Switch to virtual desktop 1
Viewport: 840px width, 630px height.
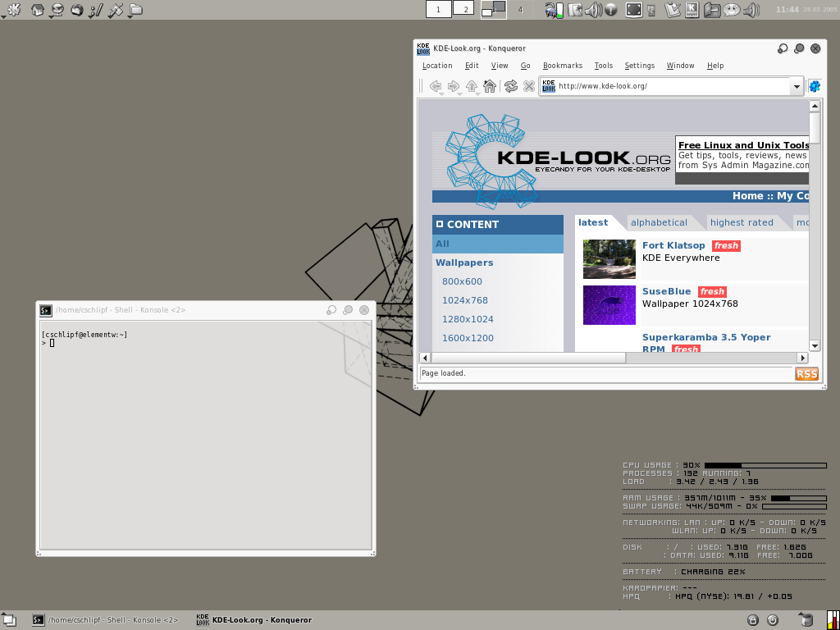[439, 9]
